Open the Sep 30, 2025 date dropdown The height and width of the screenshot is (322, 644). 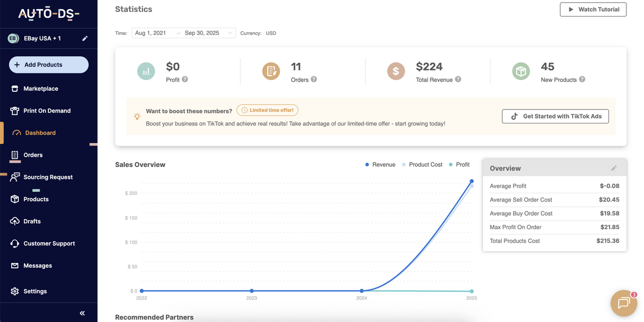[x=203, y=33]
